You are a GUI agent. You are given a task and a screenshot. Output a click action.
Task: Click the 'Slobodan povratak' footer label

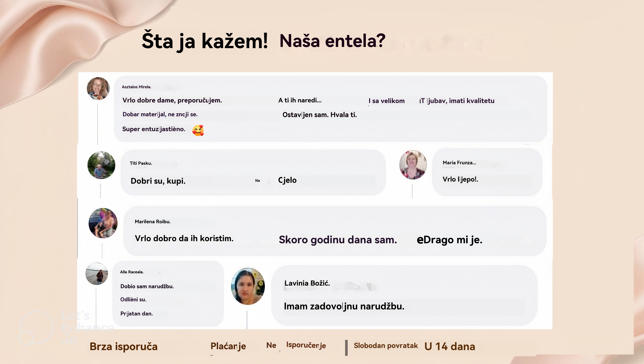(386, 346)
